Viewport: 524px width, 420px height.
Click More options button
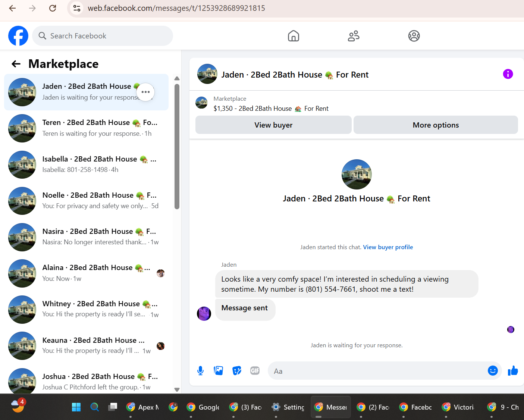[436, 125]
